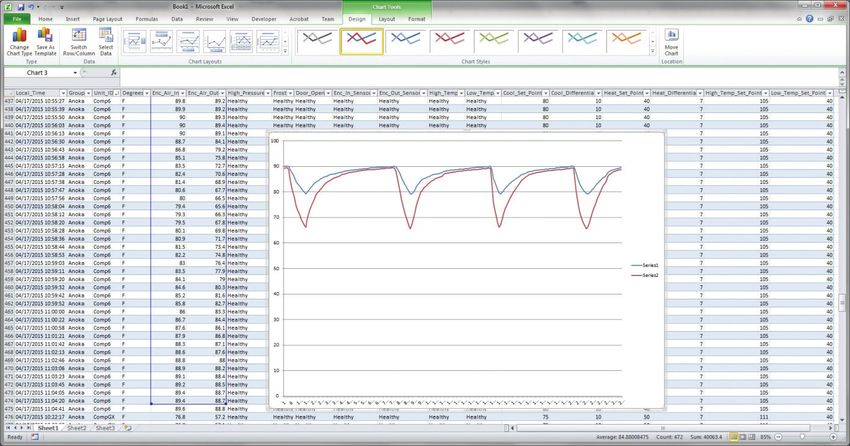This screenshot has height=446, width=850.
Task: Click the Excel Help question mark icon
Action: pos(809,19)
